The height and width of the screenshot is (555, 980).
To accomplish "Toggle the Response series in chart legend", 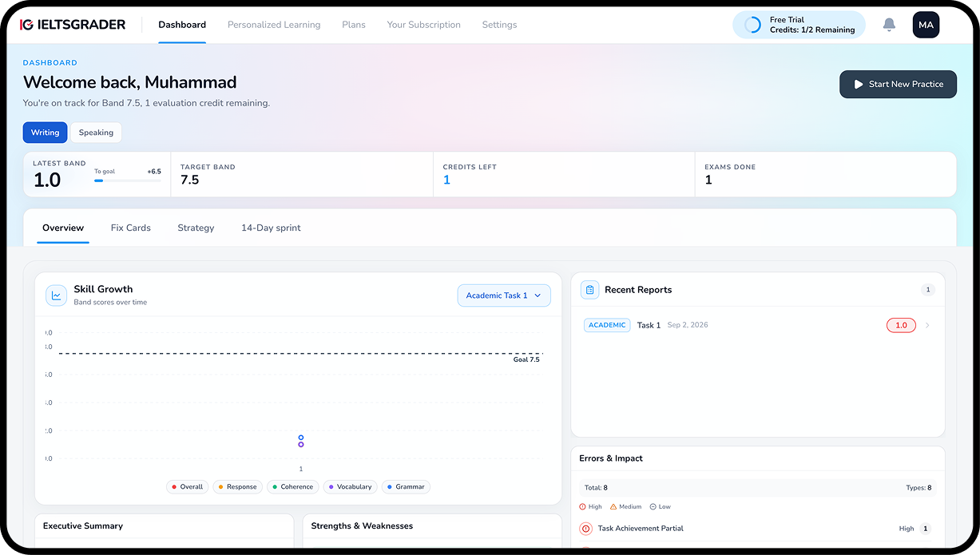I will click(x=237, y=486).
